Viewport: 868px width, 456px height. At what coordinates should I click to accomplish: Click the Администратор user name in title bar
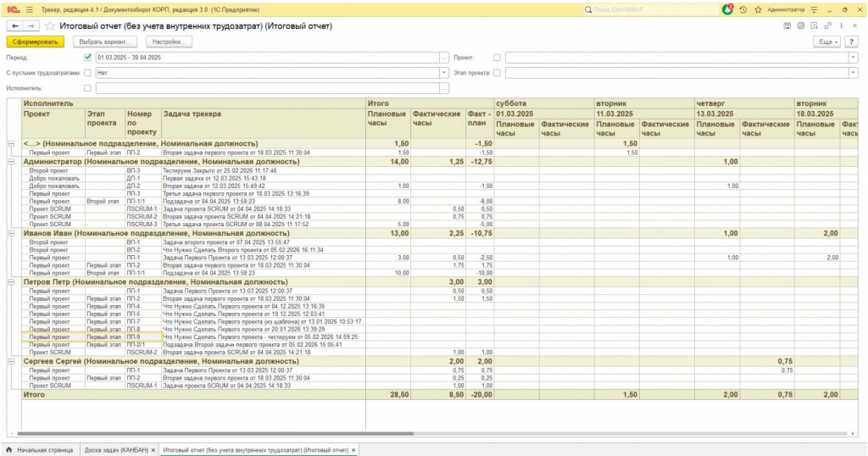[x=786, y=10]
